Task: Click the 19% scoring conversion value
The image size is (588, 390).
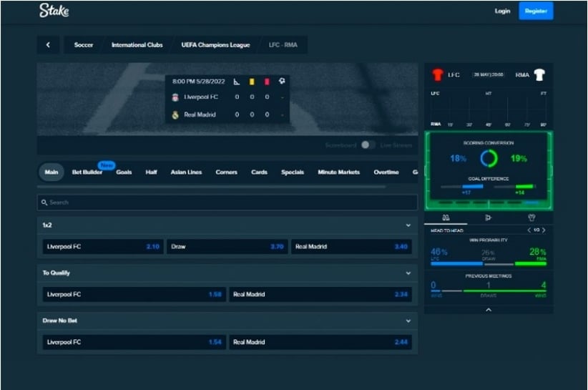Action: coord(519,159)
